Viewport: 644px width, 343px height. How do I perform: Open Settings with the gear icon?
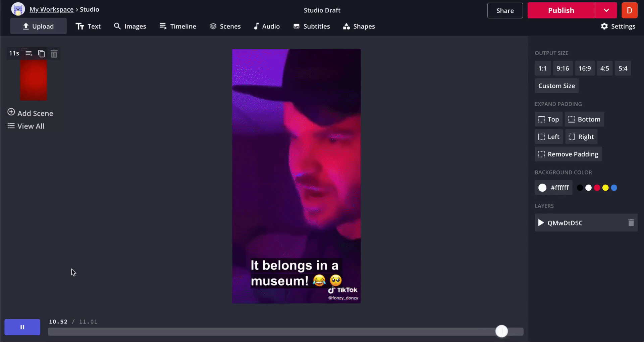click(x=618, y=26)
